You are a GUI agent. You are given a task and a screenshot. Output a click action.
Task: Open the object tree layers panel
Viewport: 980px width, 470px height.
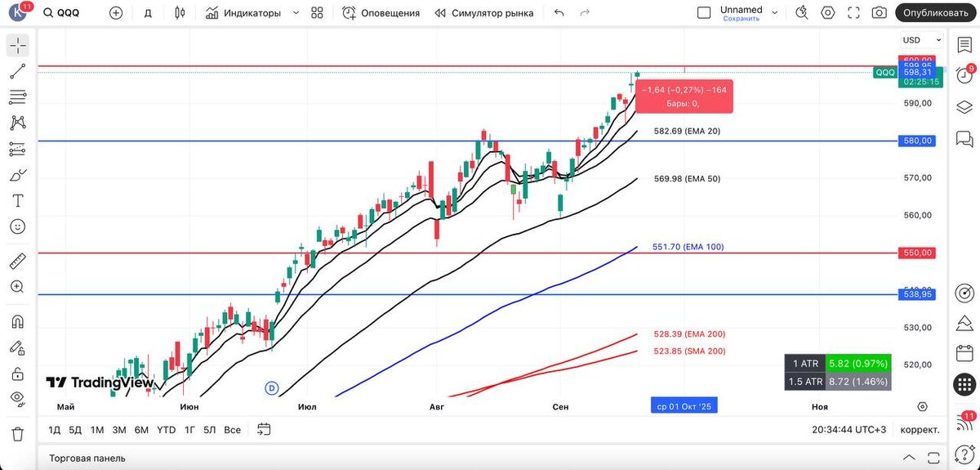pyautogui.click(x=964, y=107)
